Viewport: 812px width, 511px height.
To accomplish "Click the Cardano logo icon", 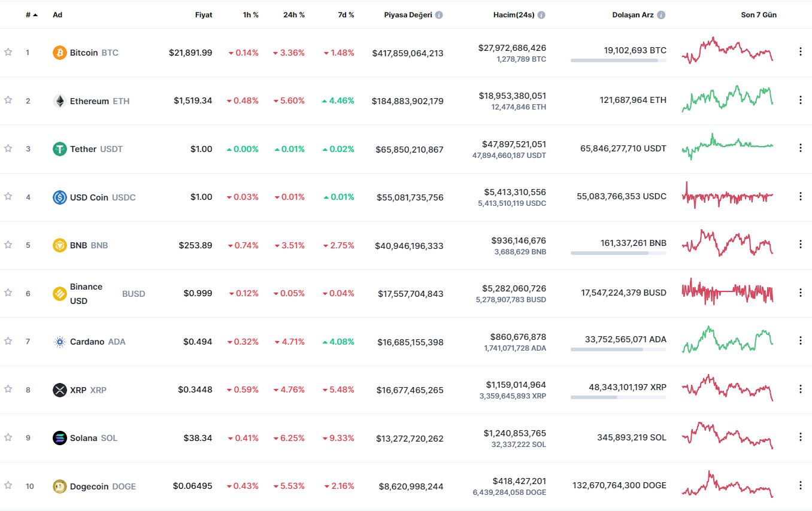I will coord(59,342).
